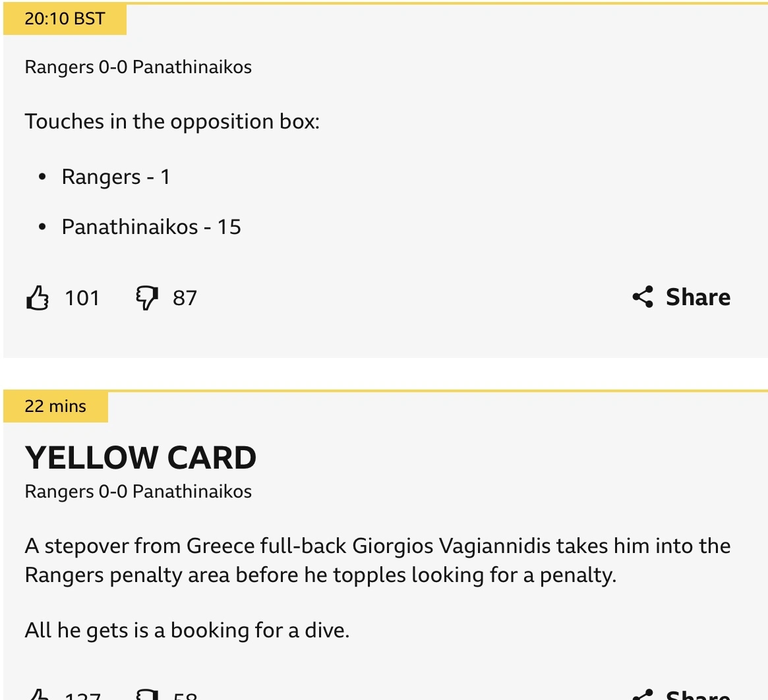Dislike the YELLOW CARD post
Screen dimensions: 768x700
[x=146, y=695]
